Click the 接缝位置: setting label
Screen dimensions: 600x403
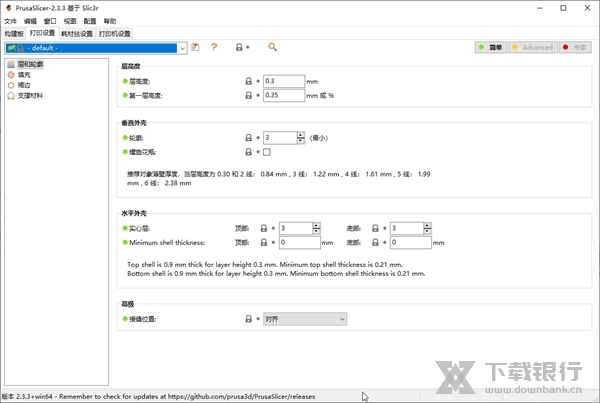pos(143,318)
